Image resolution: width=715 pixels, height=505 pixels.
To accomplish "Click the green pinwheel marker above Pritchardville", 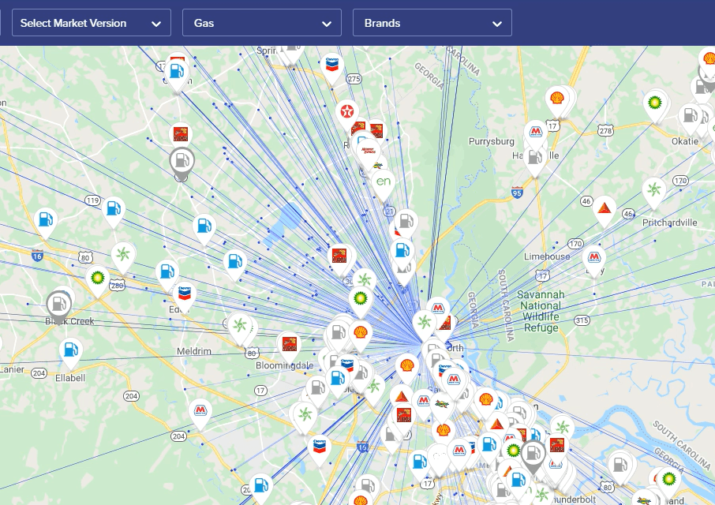I will (x=654, y=192).
